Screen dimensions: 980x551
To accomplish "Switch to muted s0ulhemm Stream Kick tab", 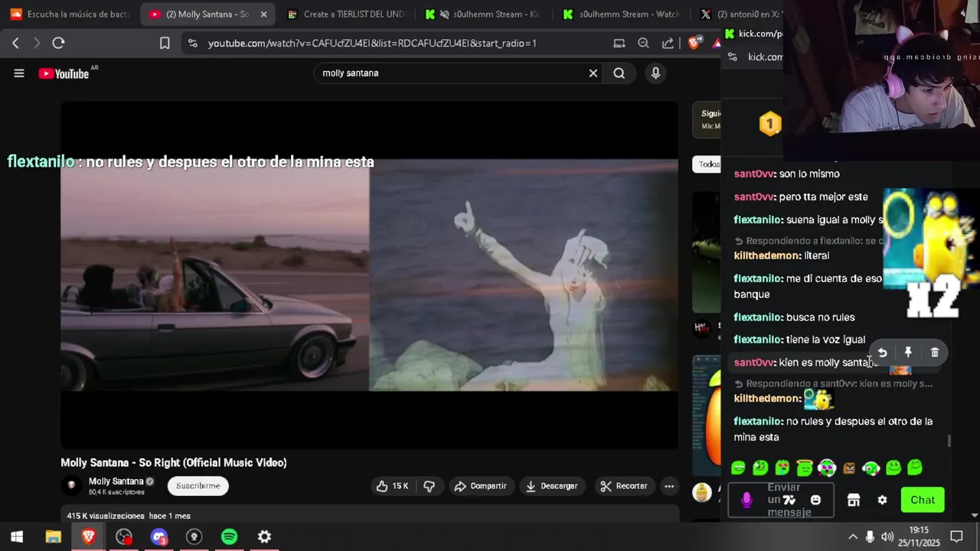I will click(x=484, y=14).
